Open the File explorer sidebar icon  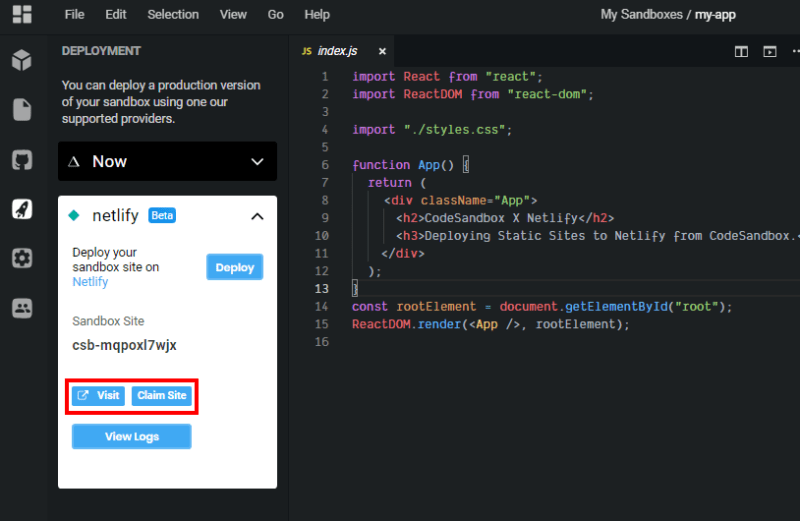(22, 110)
